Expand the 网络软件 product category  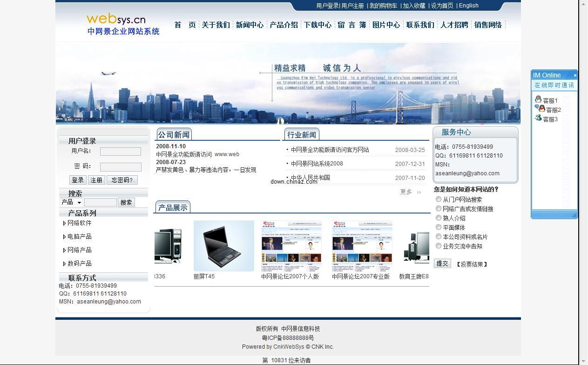[64, 223]
